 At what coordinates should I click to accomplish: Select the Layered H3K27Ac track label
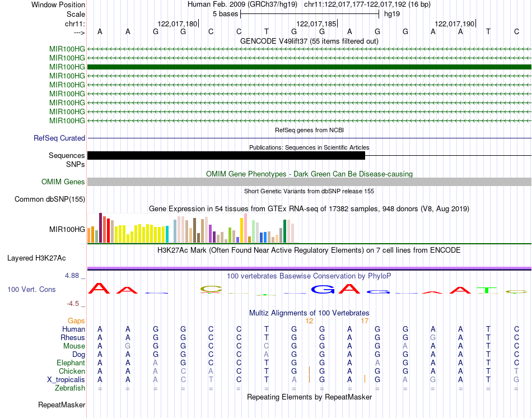36,258
